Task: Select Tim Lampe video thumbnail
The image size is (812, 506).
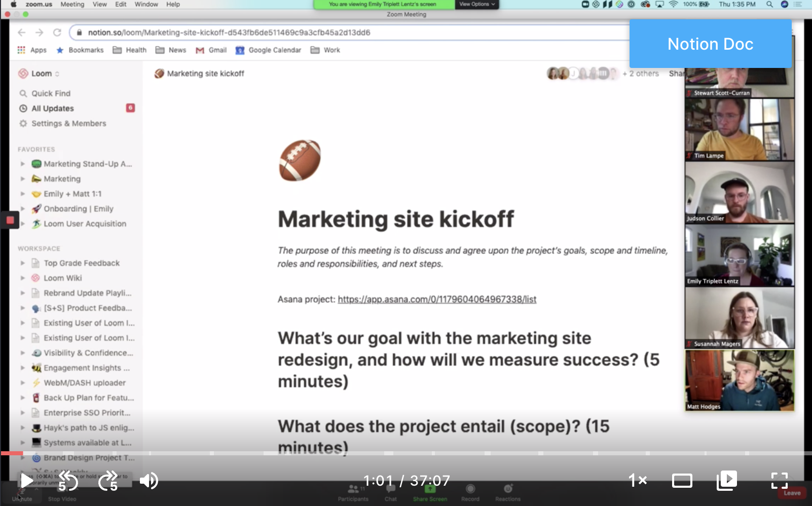Action: [740, 129]
